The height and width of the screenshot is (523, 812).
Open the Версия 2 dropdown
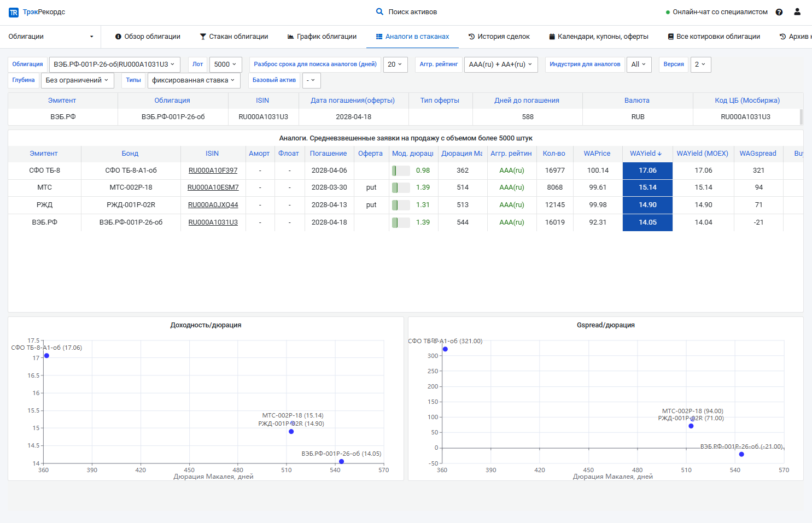pyautogui.click(x=700, y=64)
